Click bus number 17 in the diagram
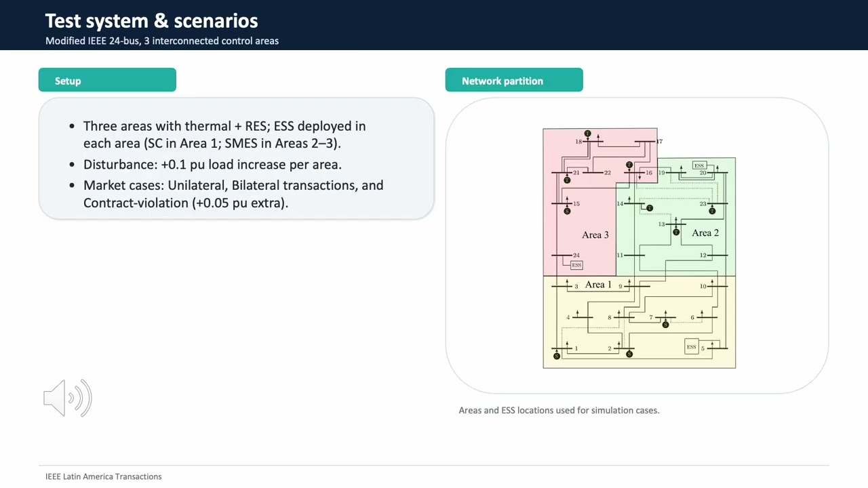868x488 pixels. [x=659, y=141]
